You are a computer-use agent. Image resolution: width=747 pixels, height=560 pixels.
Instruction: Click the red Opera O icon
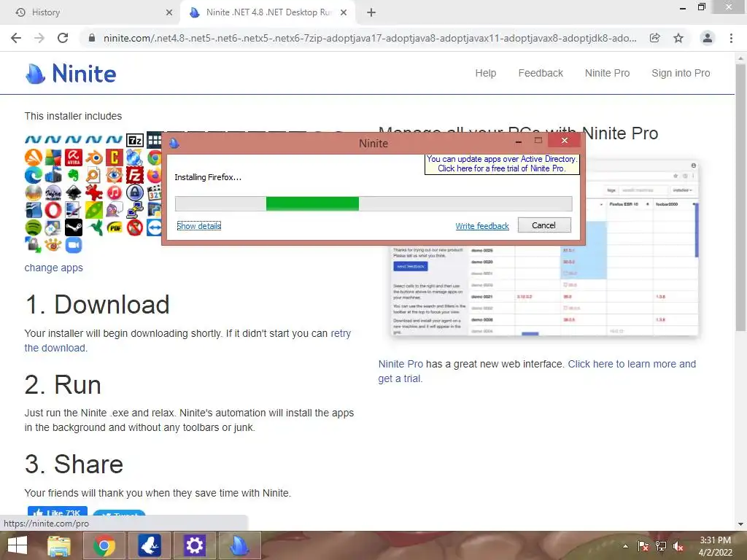[53, 210]
